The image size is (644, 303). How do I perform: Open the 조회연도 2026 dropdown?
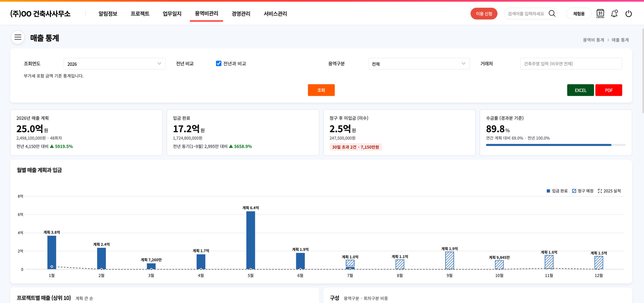point(115,64)
